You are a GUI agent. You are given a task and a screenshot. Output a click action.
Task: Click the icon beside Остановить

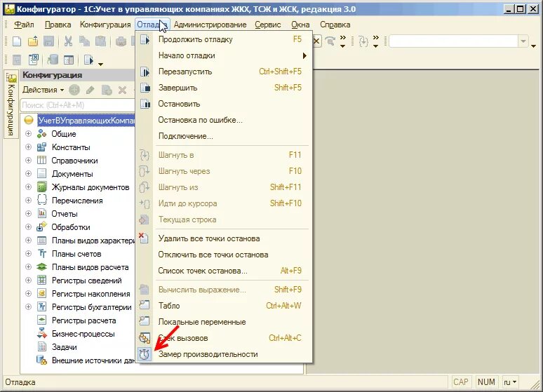(x=145, y=104)
